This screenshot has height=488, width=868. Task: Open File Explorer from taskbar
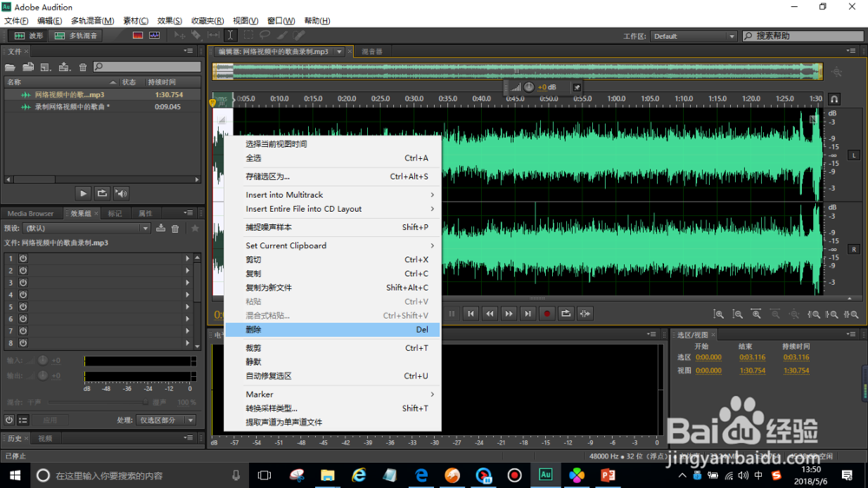(328, 475)
